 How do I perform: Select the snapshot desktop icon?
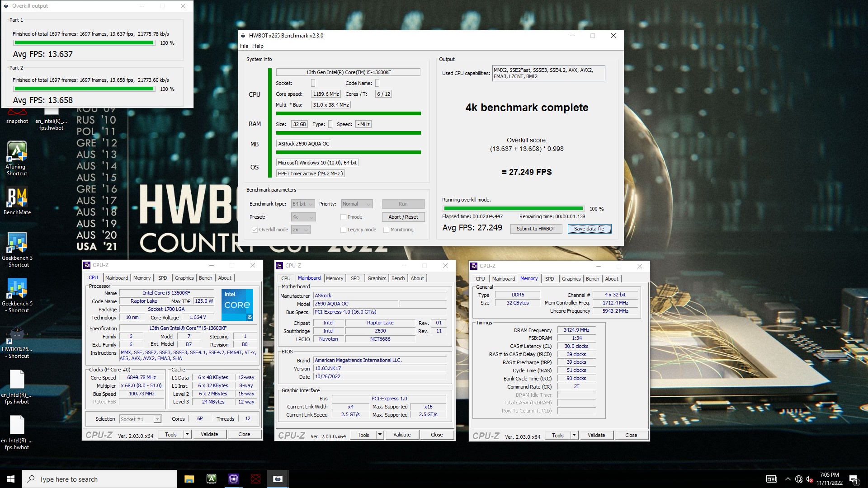[x=17, y=117]
